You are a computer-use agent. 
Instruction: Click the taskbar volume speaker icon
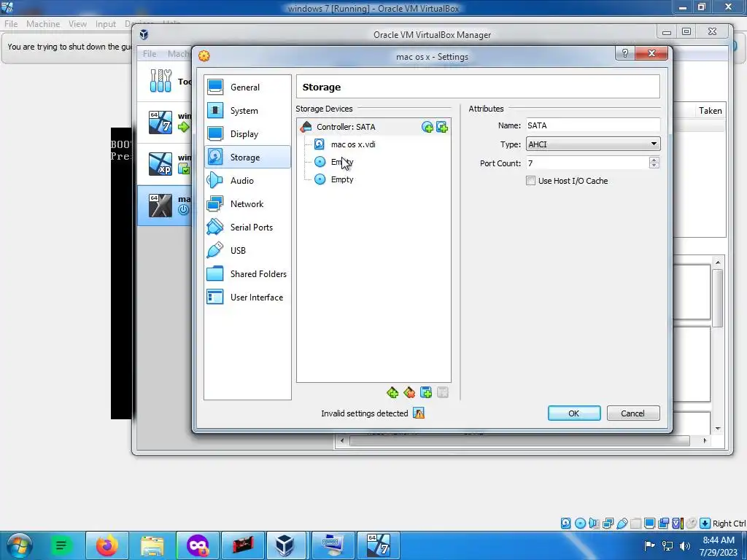pos(685,545)
